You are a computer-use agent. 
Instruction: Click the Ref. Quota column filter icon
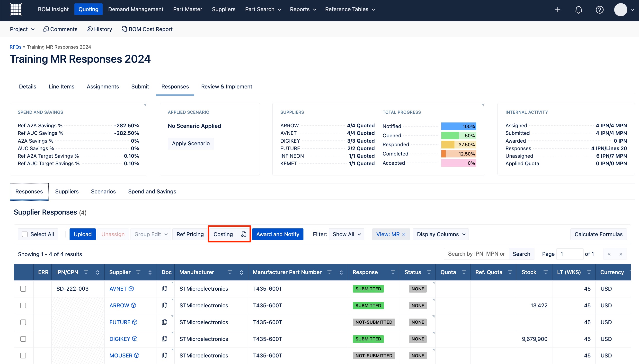[510, 272]
